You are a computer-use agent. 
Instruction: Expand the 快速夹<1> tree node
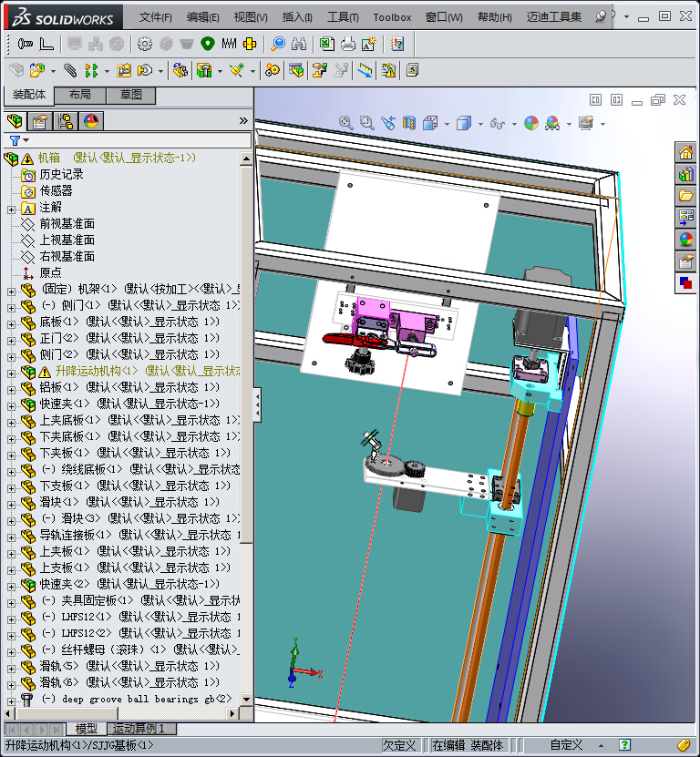[11, 406]
